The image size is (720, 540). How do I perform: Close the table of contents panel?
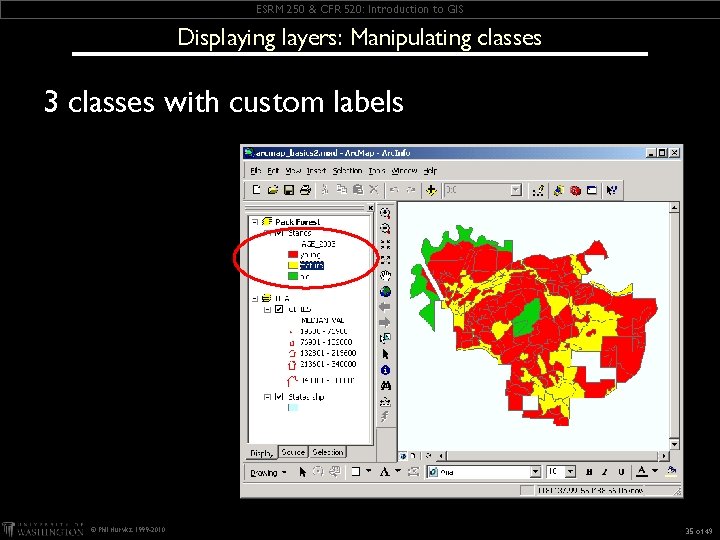click(370, 208)
